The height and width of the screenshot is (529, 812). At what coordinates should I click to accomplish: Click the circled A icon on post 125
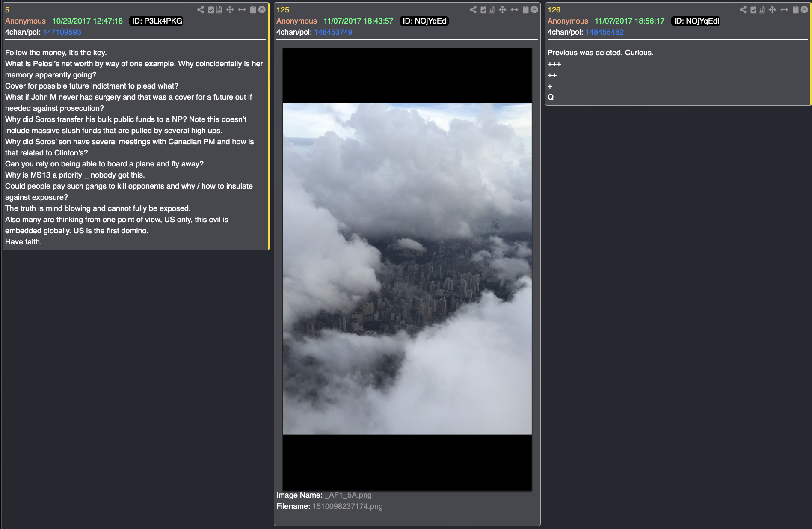point(535,9)
